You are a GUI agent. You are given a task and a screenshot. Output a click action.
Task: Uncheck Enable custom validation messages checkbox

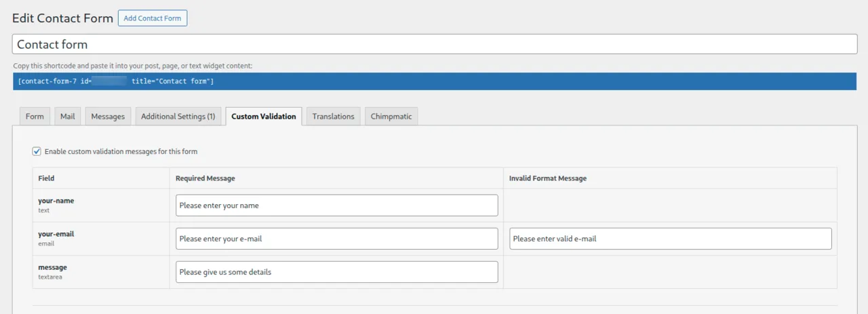37,151
